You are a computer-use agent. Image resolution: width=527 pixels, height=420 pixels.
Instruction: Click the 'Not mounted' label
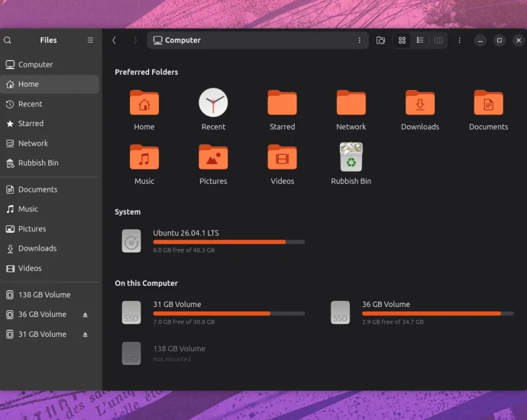[x=172, y=359]
